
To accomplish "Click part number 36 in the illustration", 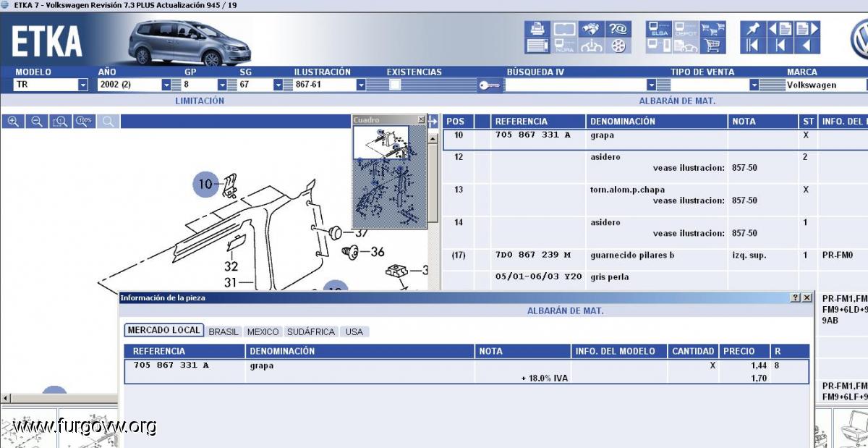I will [377, 252].
